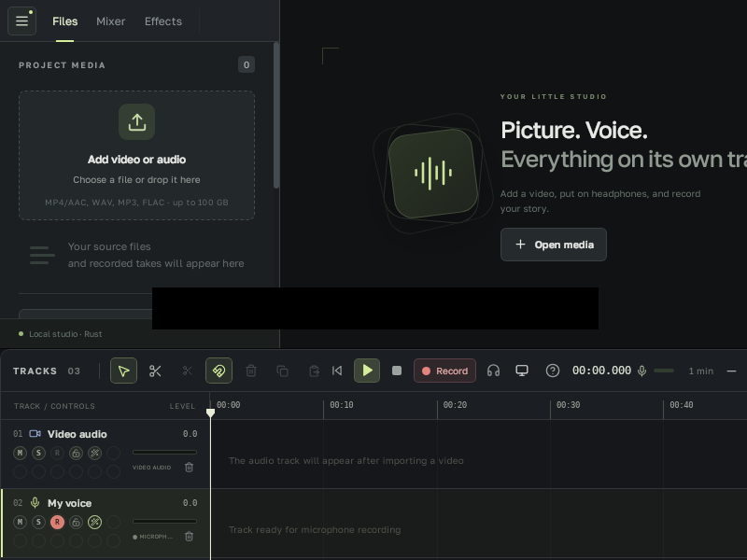Image resolution: width=747 pixels, height=560 pixels.
Task: Select the My voice track name
Action: tap(69, 503)
